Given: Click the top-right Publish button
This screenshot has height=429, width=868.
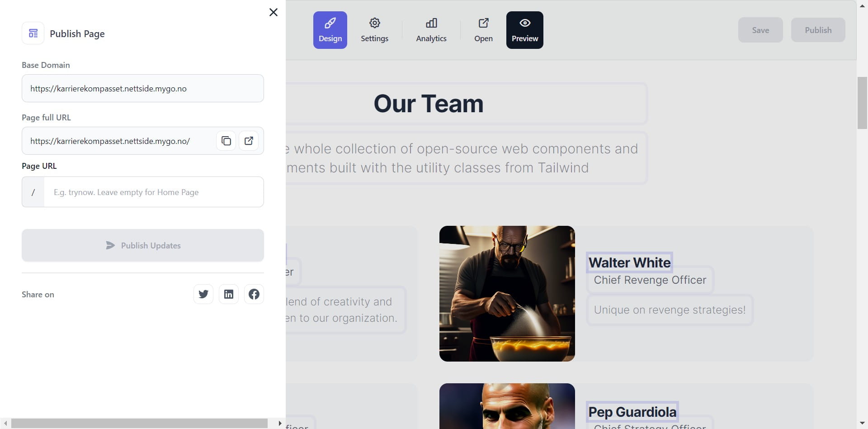Looking at the screenshot, I should coord(818,30).
